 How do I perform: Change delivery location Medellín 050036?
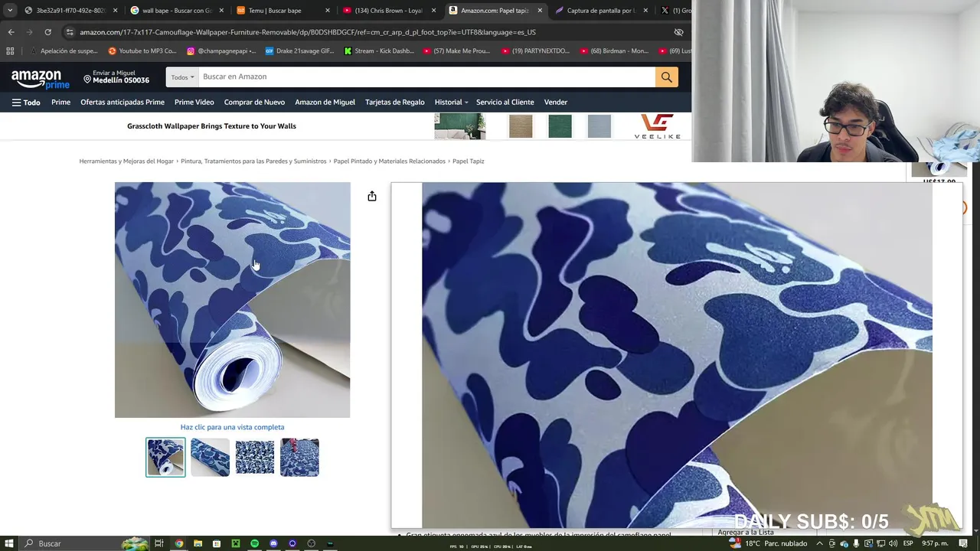[x=116, y=77]
